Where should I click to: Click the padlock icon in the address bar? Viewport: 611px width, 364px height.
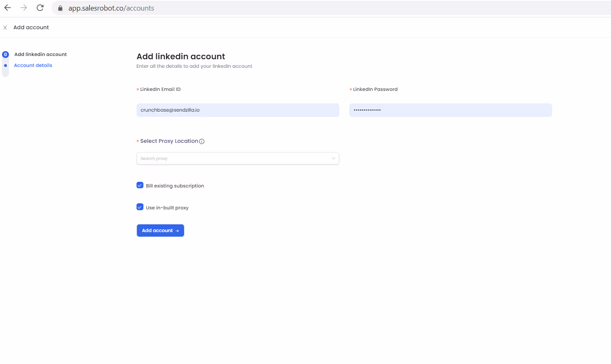coord(60,8)
